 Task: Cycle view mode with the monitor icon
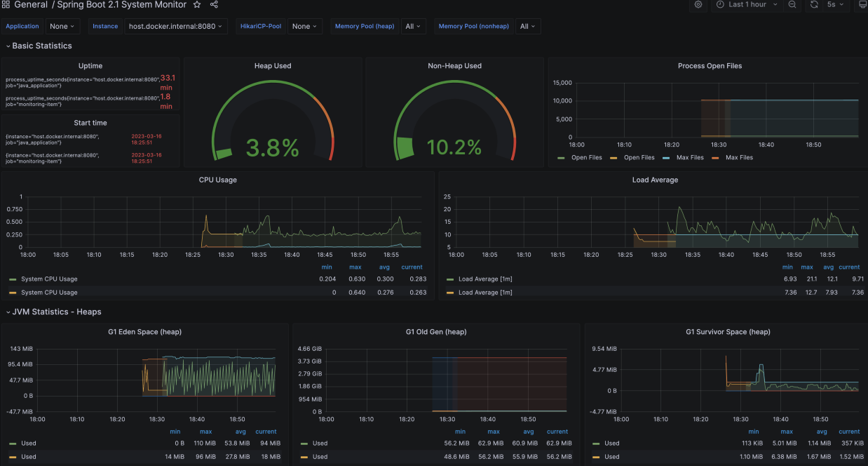point(862,4)
